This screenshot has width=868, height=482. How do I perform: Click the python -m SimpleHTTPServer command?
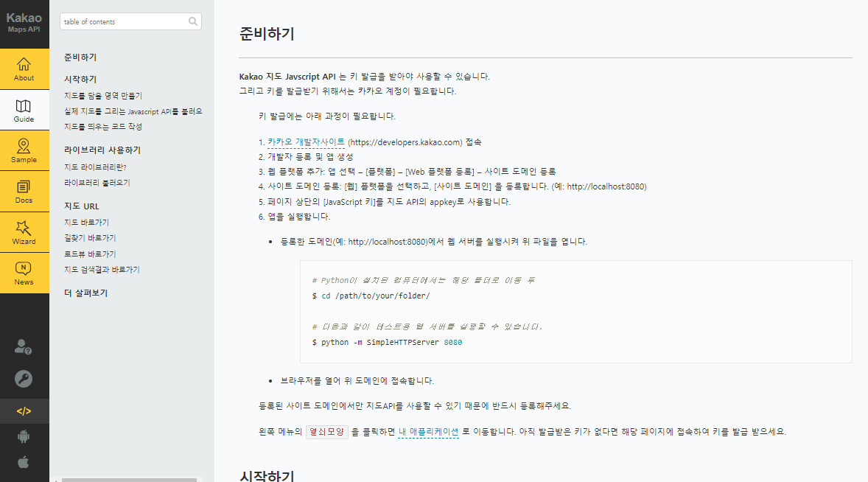tap(387, 343)
